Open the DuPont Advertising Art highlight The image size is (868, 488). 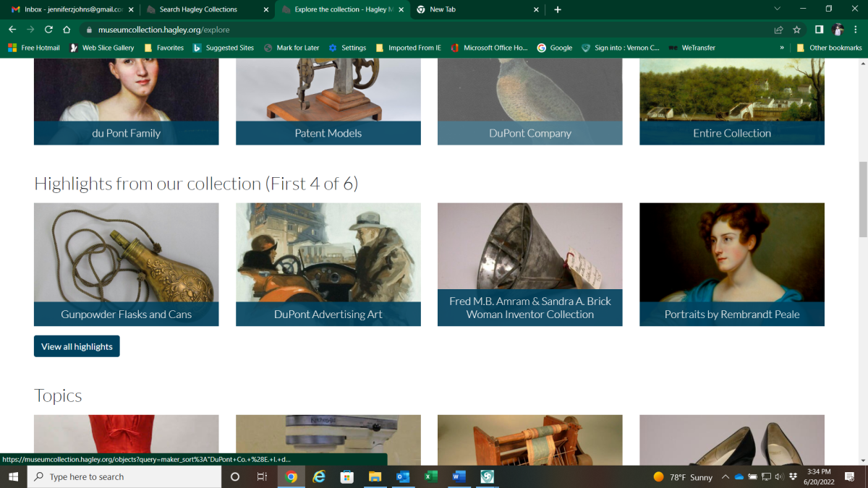(328, 265)
